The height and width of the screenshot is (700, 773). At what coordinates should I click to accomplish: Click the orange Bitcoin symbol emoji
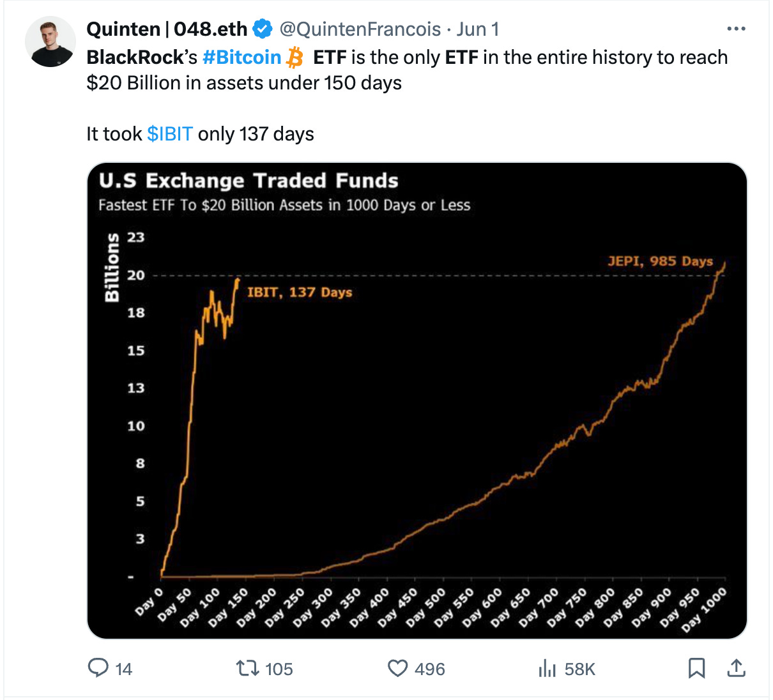click(x=295, y=57)
